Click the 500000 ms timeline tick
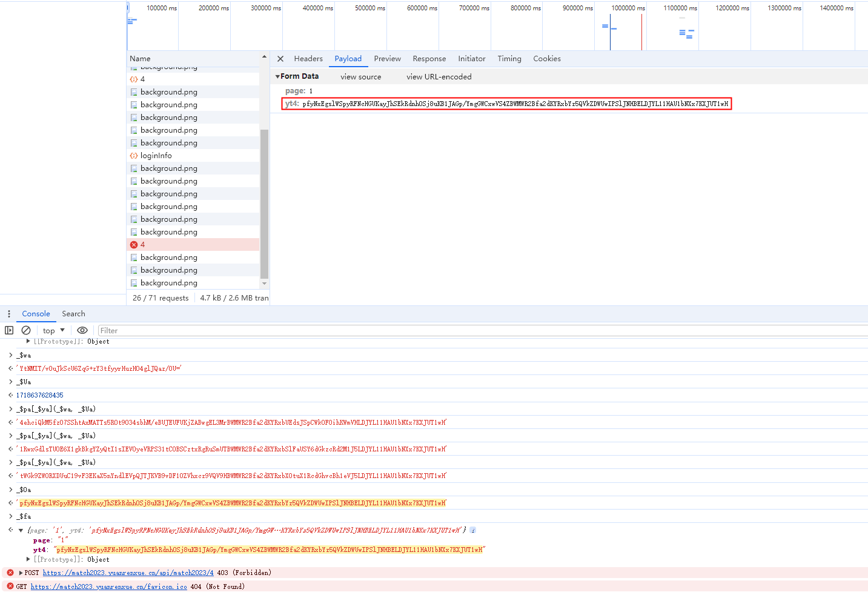This screenshot has height=595, width=868. pyautogui.click(x=370, y=8)
